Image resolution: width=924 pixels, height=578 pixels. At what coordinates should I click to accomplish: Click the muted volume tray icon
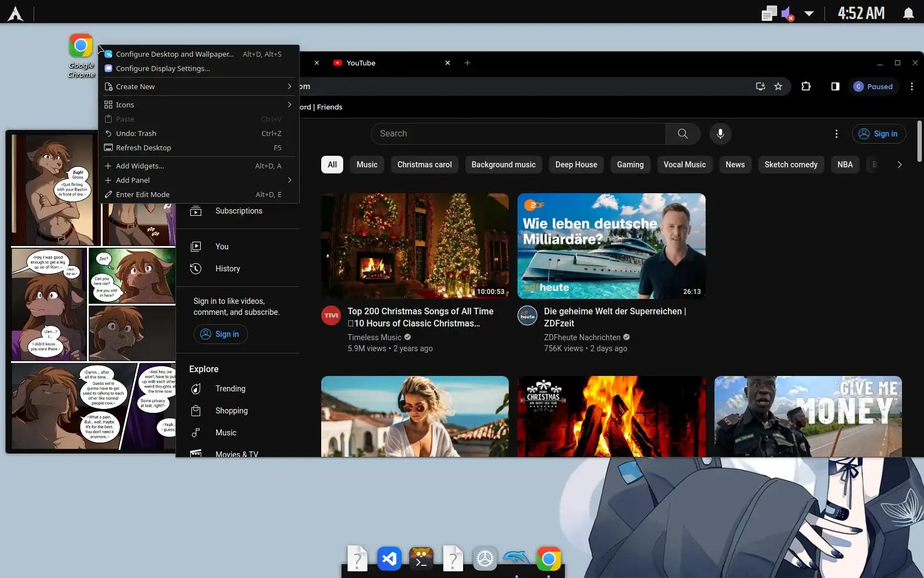pyautogui.click(x=787, y=13)
